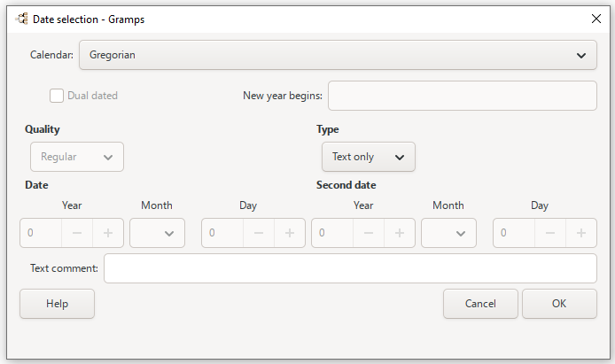Focus the Text comment input field

click(350, 268)
